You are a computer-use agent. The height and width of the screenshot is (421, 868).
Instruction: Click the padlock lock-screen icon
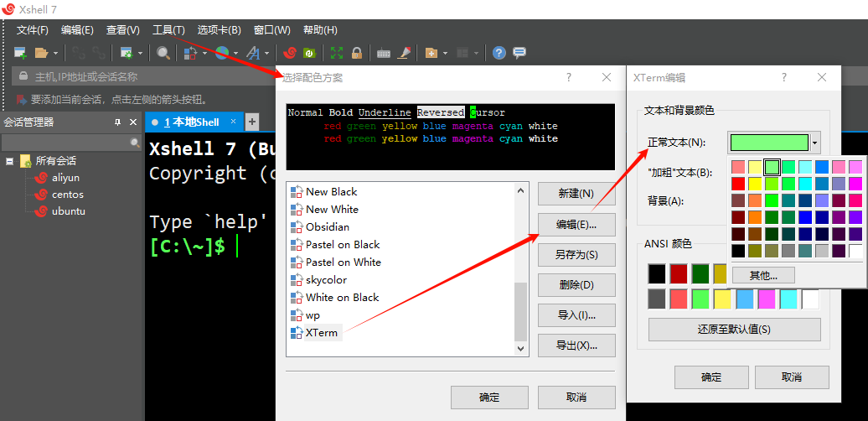[x=357, y=53]
